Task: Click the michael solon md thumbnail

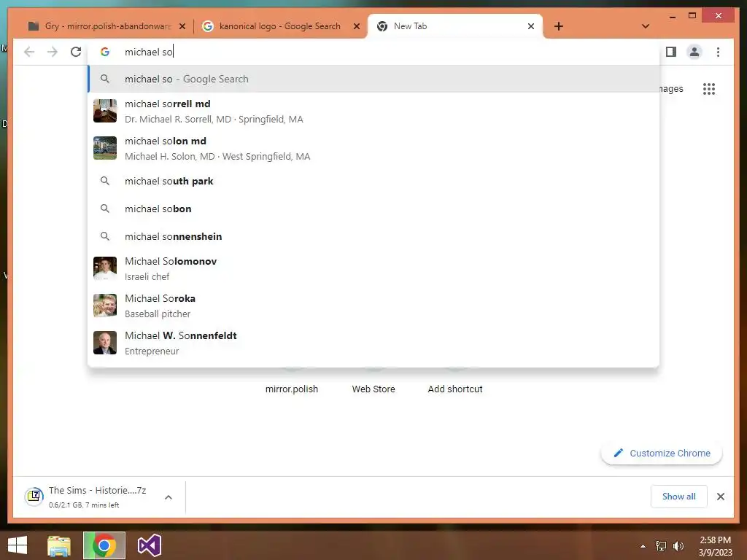Action: 105,148
